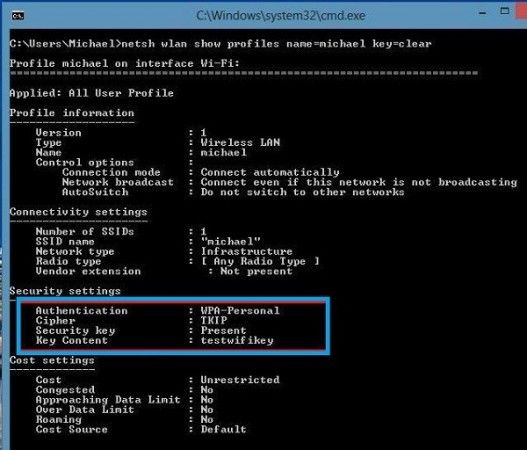
Task: Click the Profile information heading
Action: (x=72, y=113)
